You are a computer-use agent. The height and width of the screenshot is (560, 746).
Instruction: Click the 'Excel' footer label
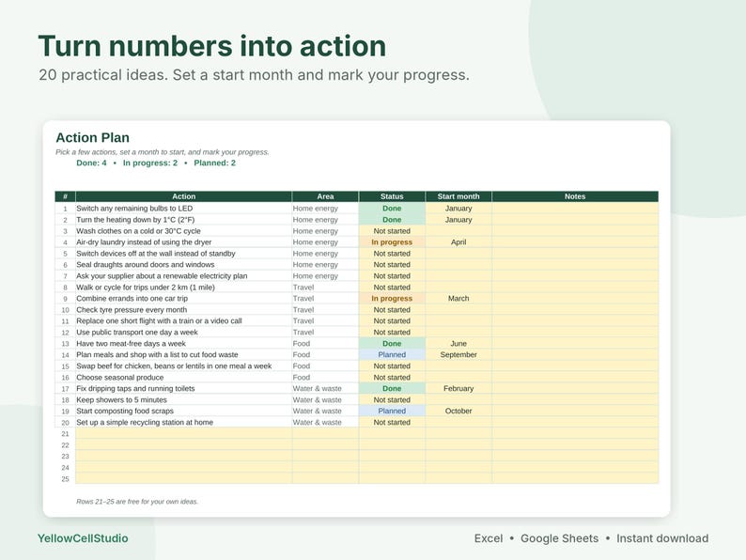point(489,538)
